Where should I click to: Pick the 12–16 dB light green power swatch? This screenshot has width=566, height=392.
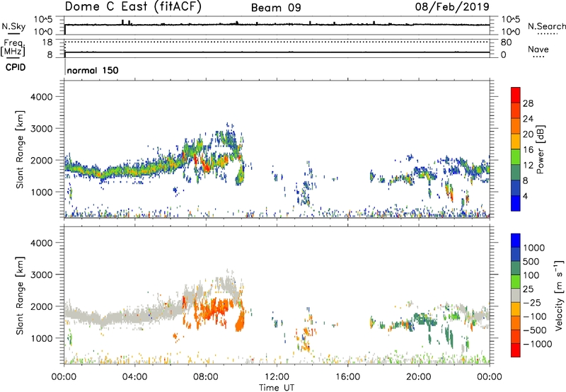coord(516,157)
